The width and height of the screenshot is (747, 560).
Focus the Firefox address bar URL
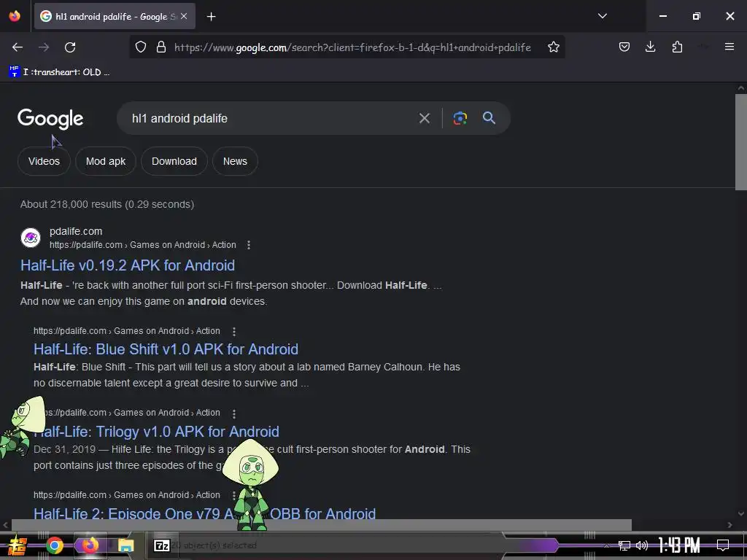coord(352,47)
